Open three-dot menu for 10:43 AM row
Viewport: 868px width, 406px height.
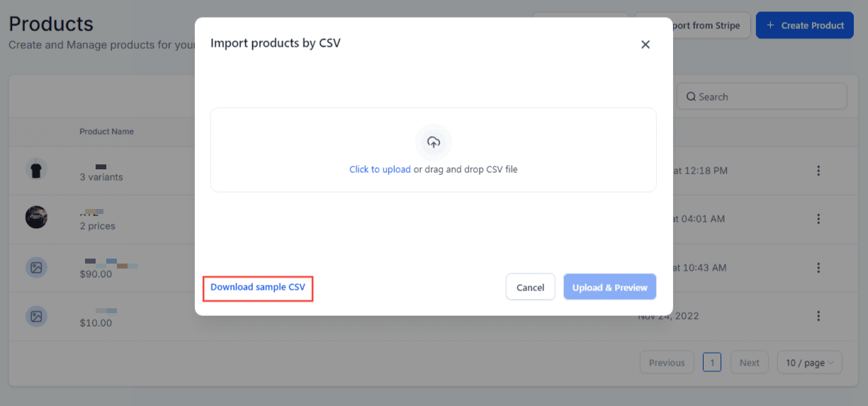818,268
